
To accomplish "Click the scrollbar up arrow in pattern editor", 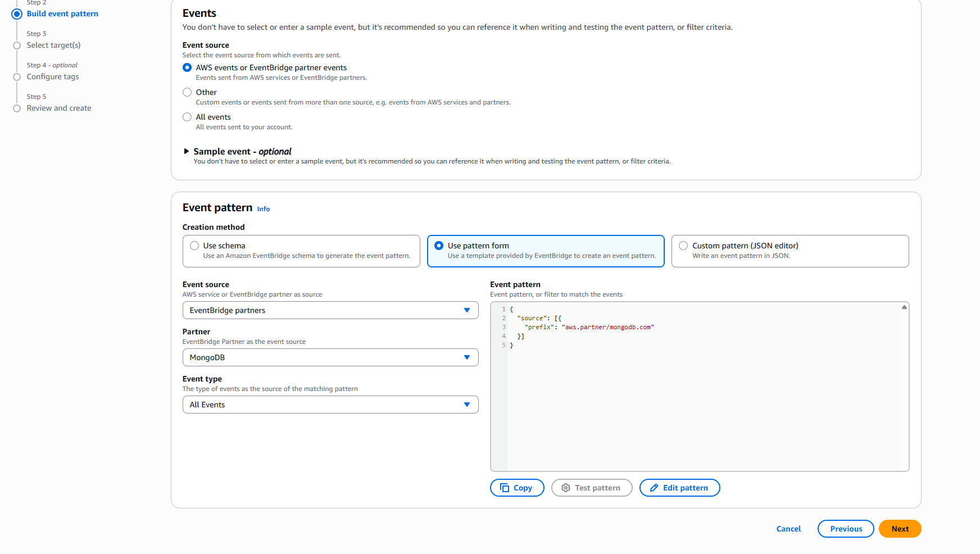I will coord(904,307).
